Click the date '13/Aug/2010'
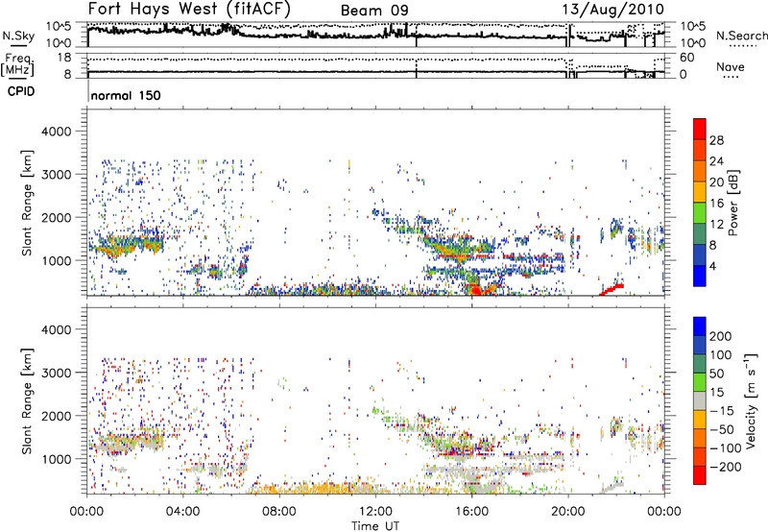 pos(612,10)
